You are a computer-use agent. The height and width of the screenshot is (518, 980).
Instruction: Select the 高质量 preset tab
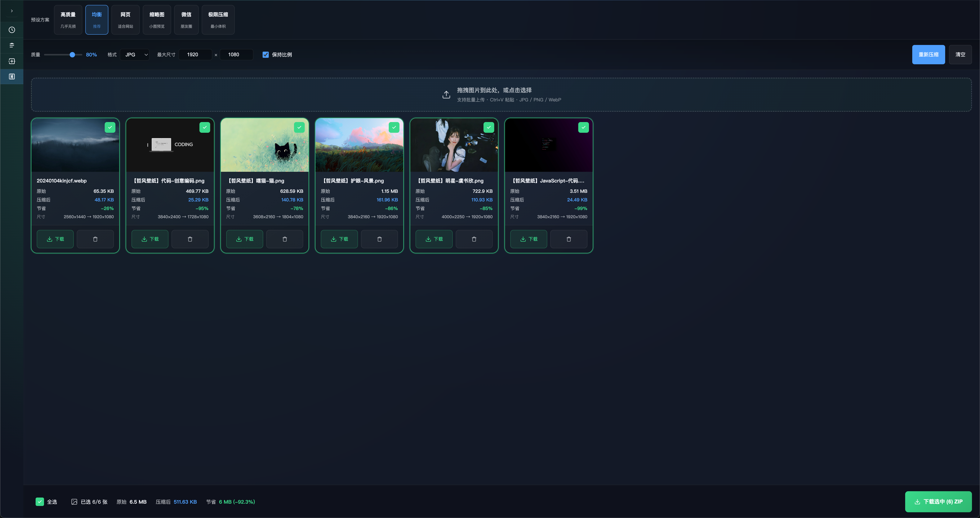coord(68,20)
